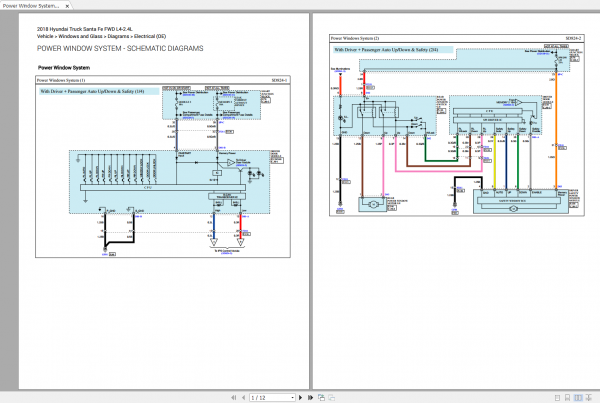
Task: Close the Power Window System document tab
Action: pos(67,6)
